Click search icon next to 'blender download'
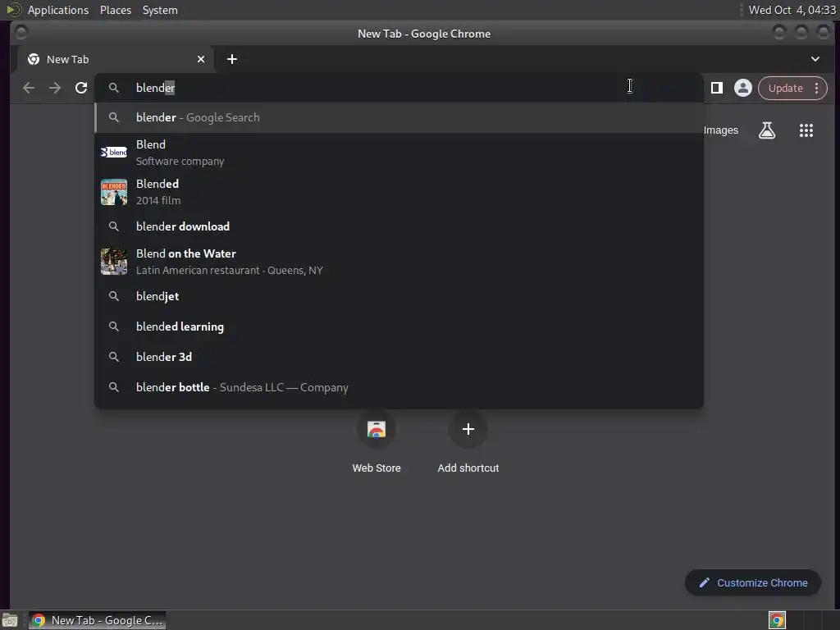 click(x=113, y=226)
